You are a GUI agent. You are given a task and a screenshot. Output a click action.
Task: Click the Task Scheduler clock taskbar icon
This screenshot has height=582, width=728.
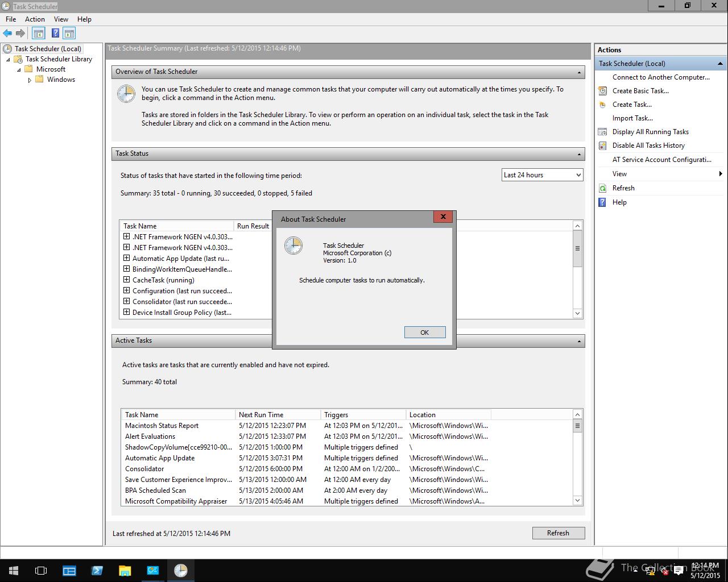click(x=181, y=570)
